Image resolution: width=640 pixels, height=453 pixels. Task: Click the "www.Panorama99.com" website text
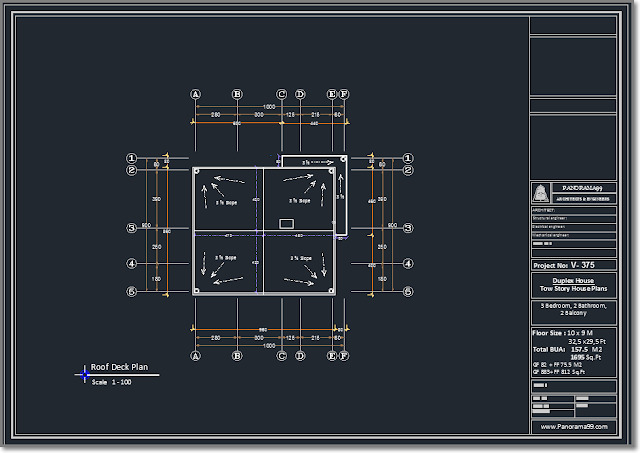tap(574, 427)
